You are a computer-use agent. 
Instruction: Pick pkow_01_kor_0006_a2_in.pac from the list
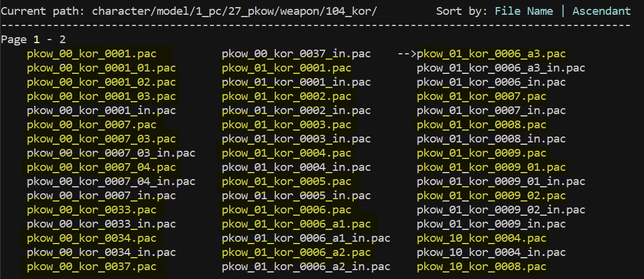click(x=306, y=267)
